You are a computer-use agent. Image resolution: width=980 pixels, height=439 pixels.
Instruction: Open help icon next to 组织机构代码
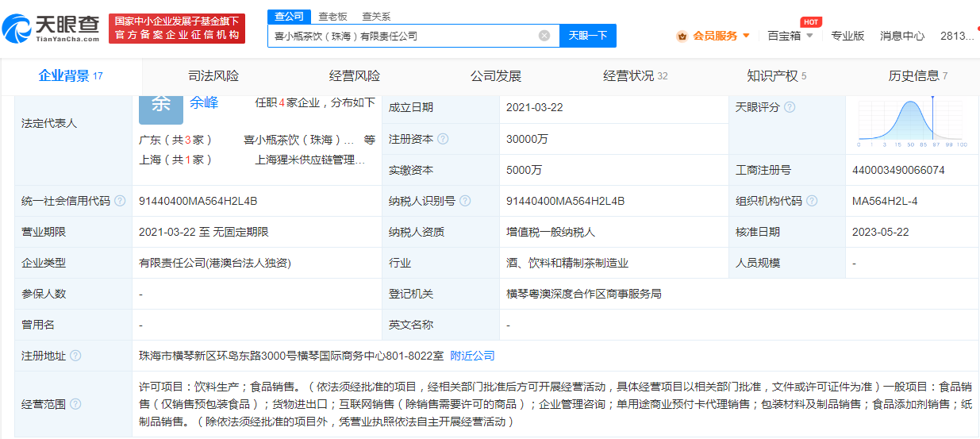[x=812, y=202]
